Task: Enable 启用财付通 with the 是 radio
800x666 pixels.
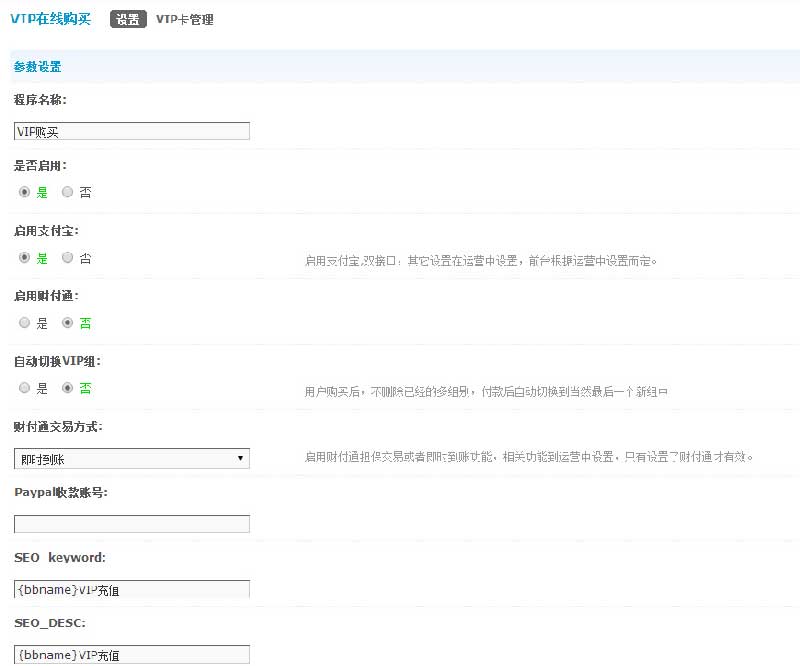Action: pos(24,323)
